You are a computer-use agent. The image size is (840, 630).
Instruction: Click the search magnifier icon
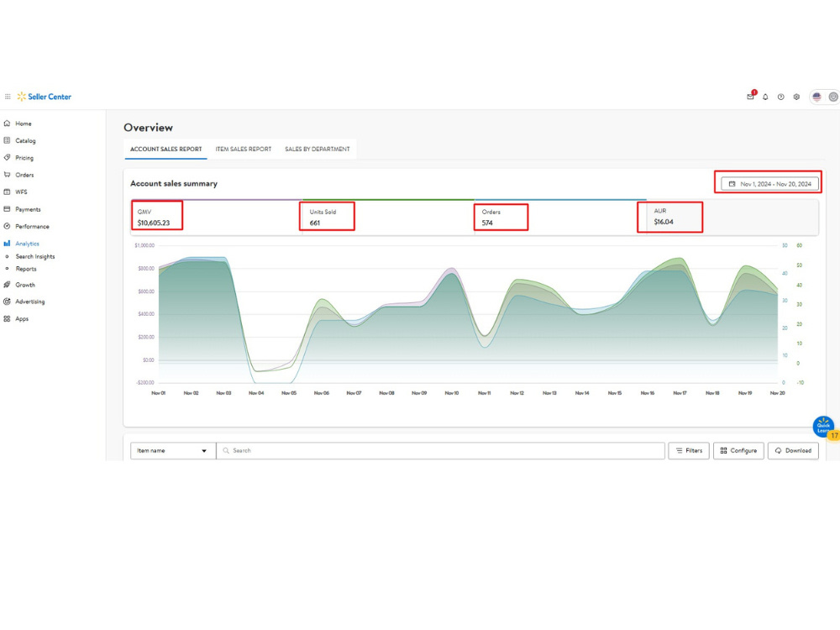pos(226,450)
